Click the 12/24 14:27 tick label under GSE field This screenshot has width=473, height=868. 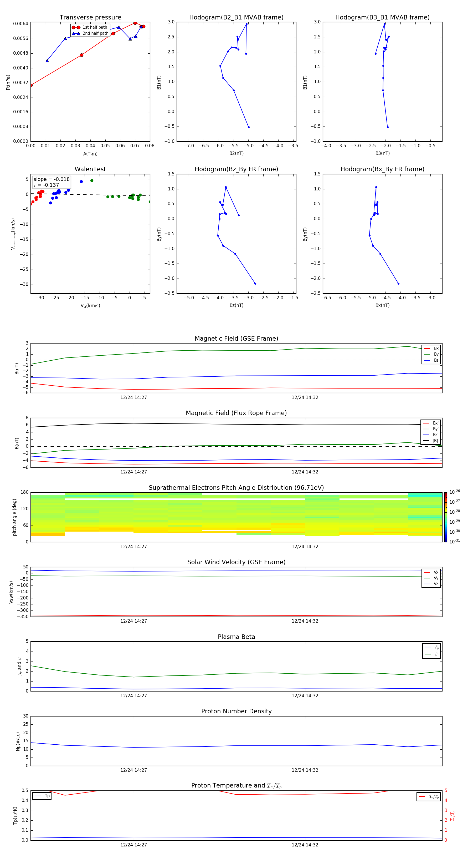[134, 398]
